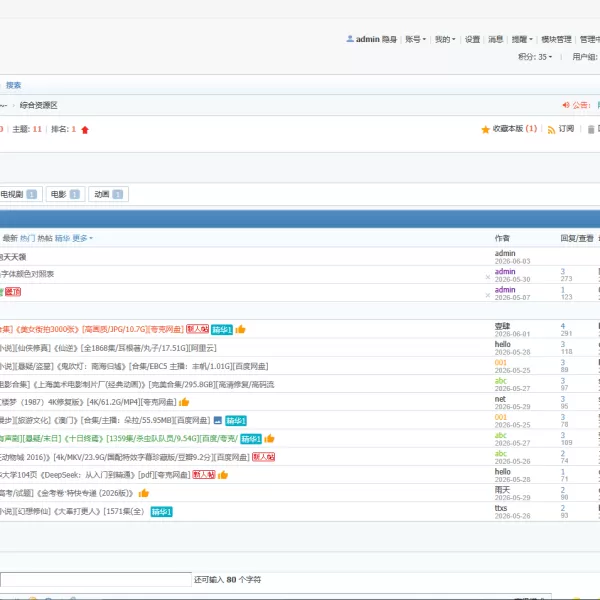600x600 pixels.
Task: Select the 电影 category tab
Action: coord(65,194)
